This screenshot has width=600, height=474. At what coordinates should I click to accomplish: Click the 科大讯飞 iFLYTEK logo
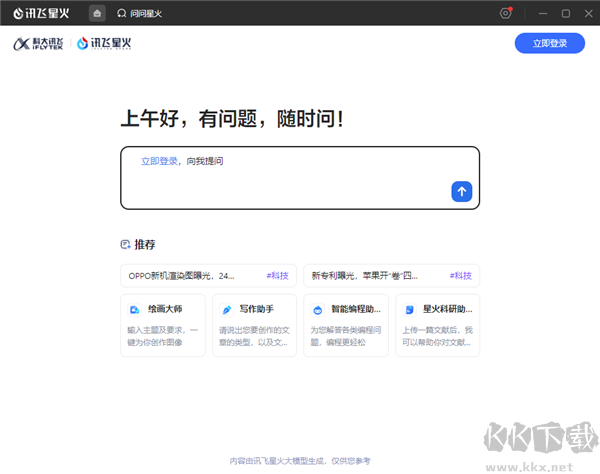click(38, 44)
